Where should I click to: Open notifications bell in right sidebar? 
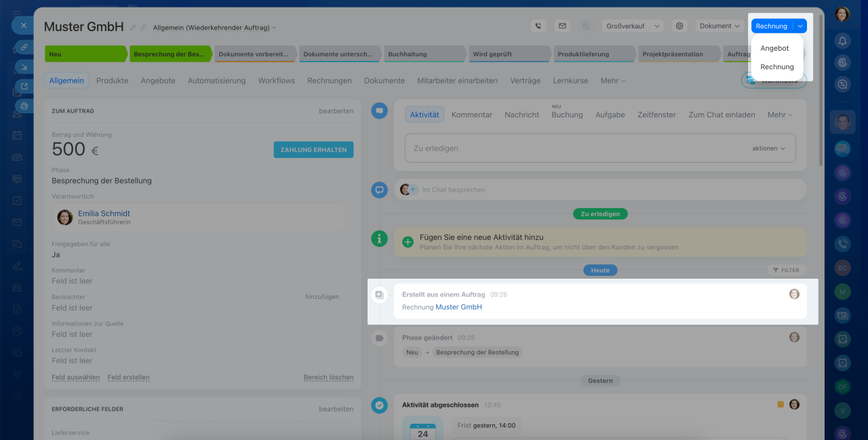pos(843,41)
